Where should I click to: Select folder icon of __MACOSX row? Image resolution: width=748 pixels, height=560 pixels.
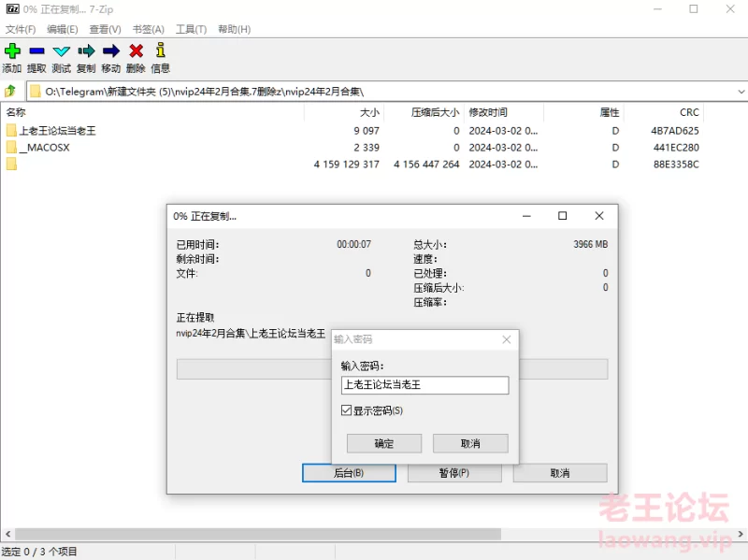point(11,147)
